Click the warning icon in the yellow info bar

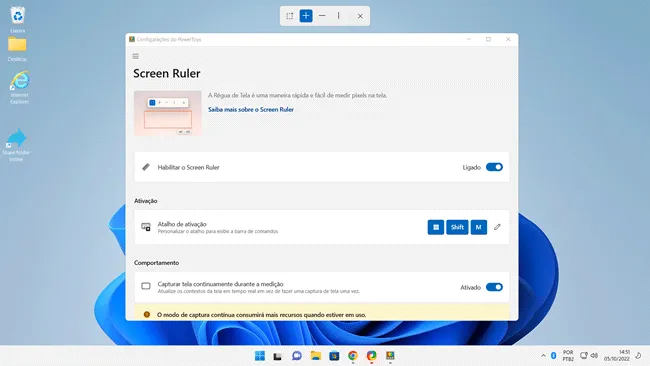coord(147,315)
